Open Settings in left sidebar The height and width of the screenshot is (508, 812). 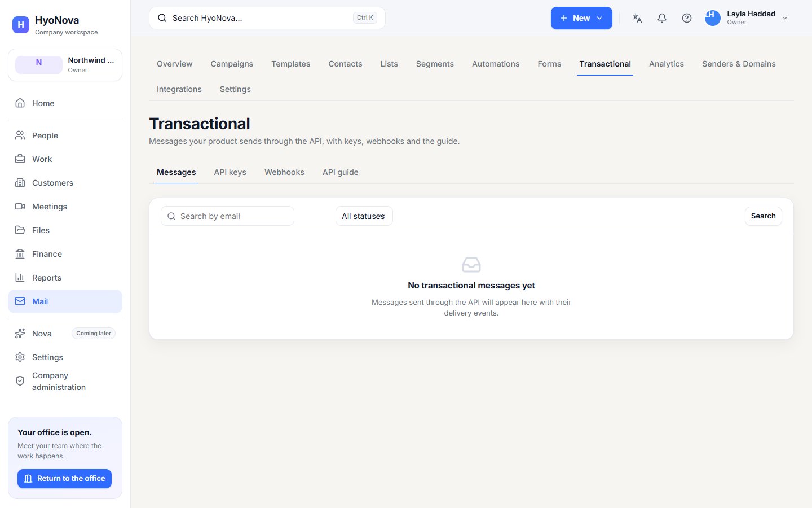65,357
